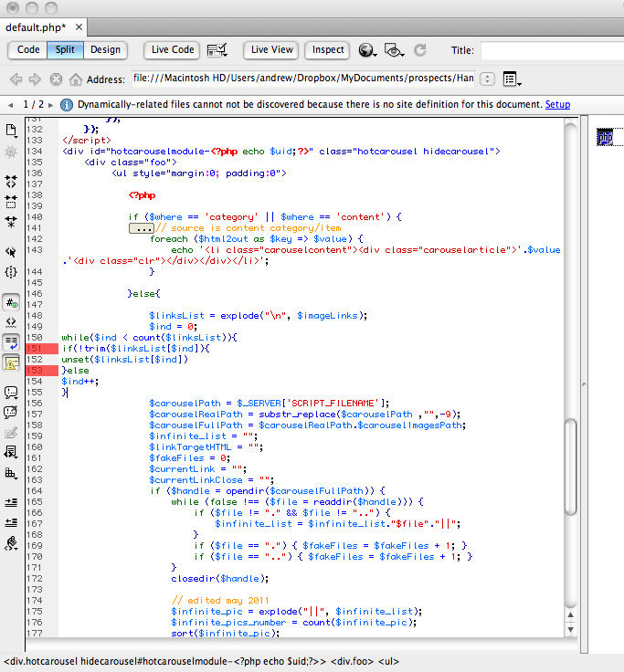Click the Apply Comment icon
Screen dimensions: 624x672
point(11,392)
